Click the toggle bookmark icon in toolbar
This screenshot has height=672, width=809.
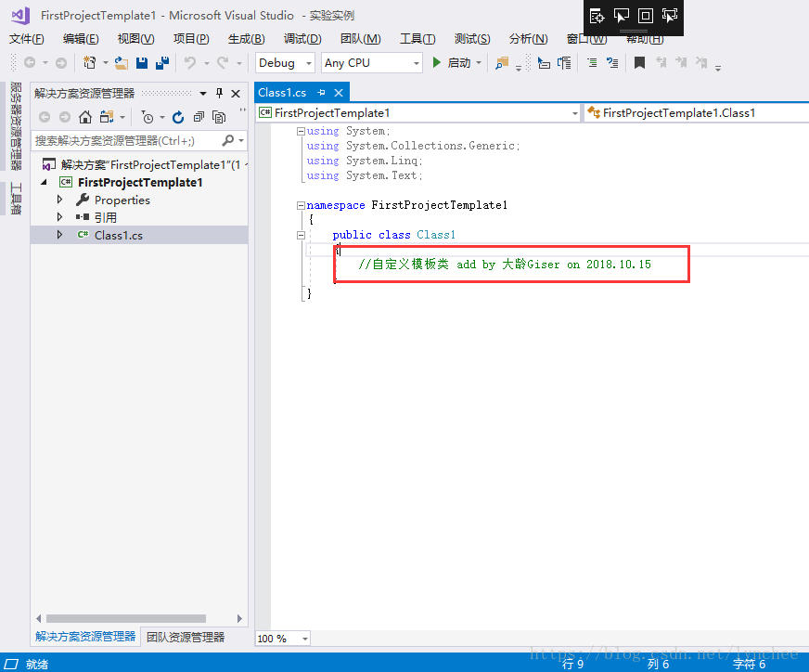tap(639, 63)
